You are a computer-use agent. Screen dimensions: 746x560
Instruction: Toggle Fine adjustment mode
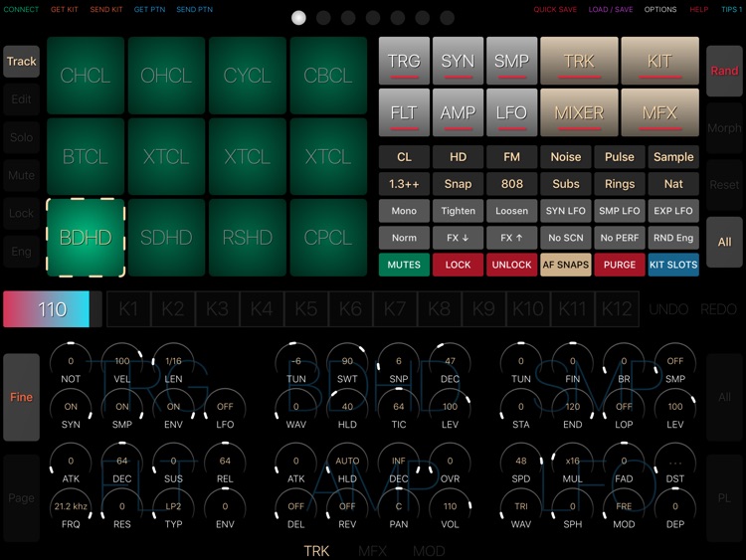pos(22,397)
